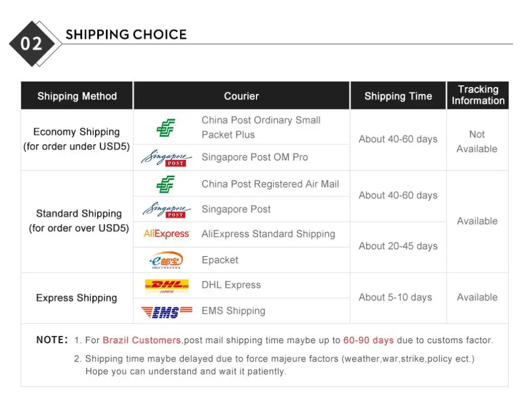Click the AliExpress logo
This screenshot has height=410, width=532.
click(166, 234)
